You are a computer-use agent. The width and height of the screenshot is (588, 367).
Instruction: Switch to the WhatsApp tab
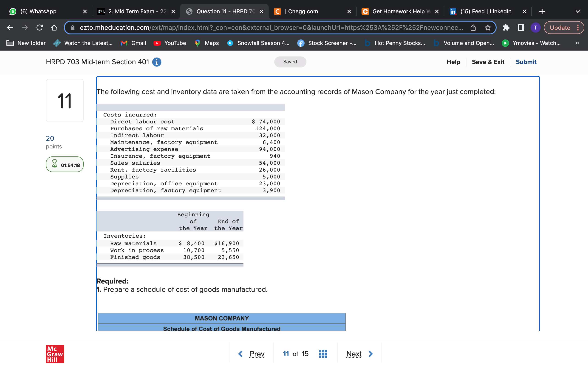[x=38, y=11]
